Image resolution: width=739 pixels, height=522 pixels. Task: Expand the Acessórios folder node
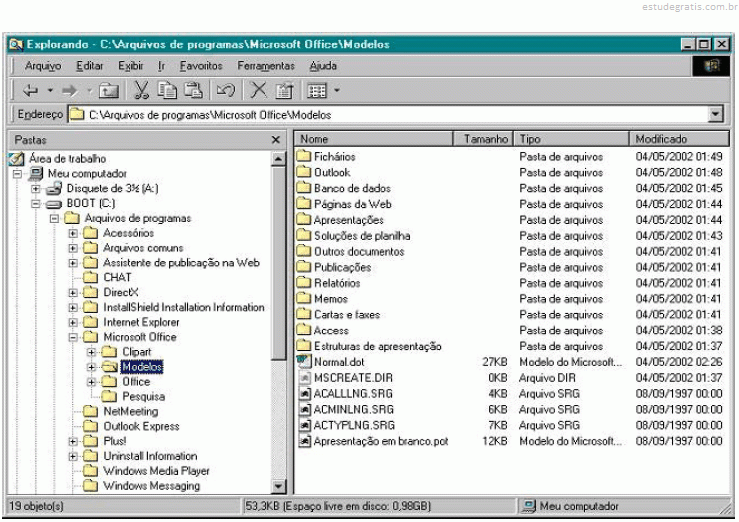pyautogui.click(x=73, y=233)
